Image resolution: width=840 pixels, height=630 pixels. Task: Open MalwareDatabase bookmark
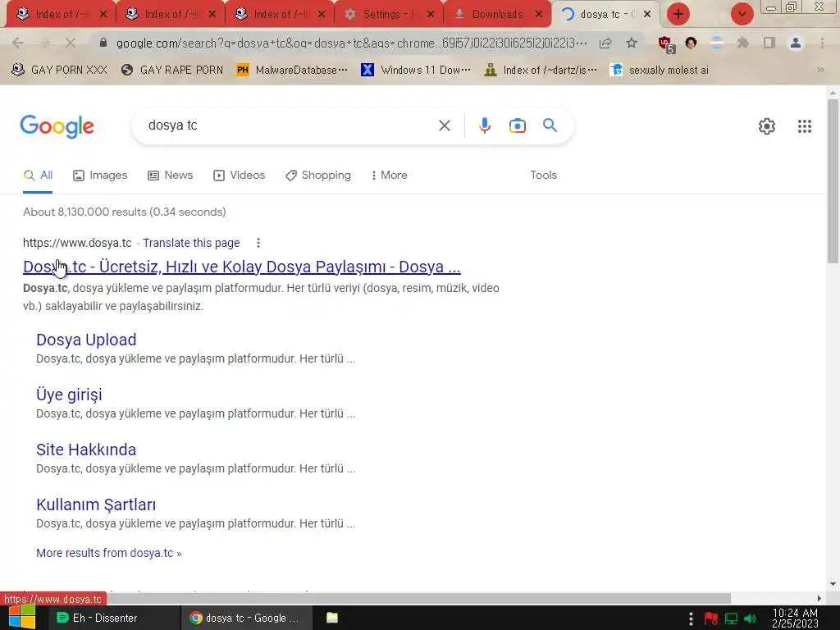coord(292,70)
